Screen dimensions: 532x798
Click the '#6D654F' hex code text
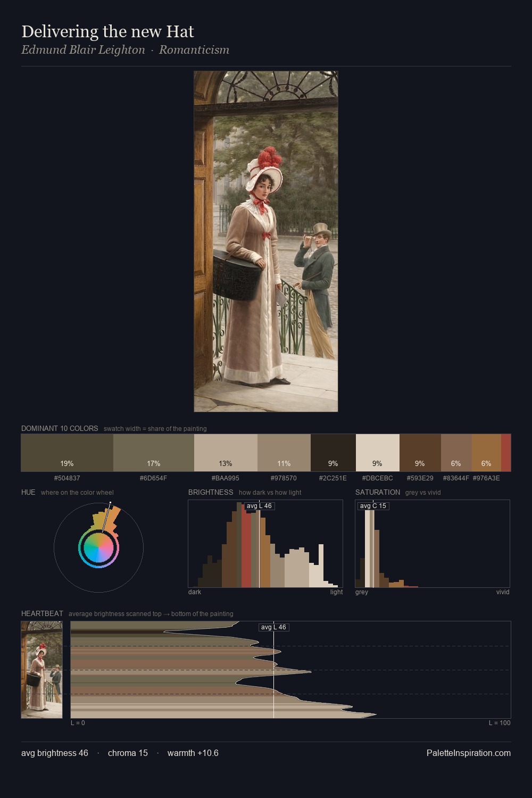point(154,478)
